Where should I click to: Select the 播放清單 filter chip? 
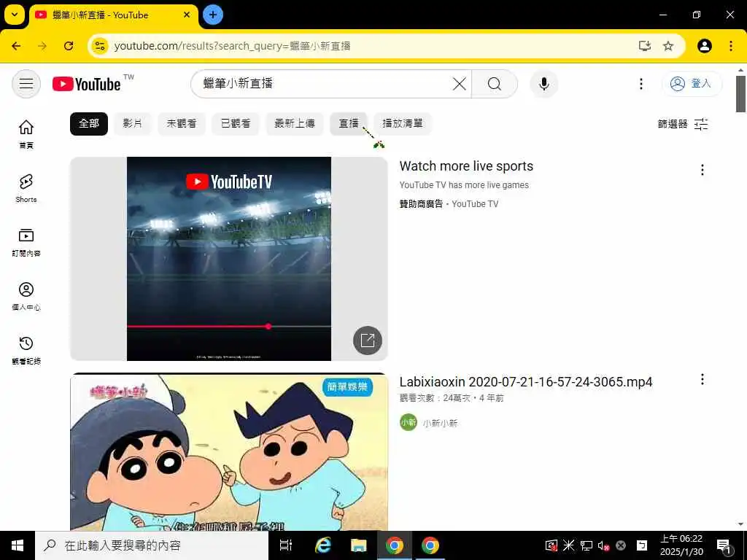point(403,124)
